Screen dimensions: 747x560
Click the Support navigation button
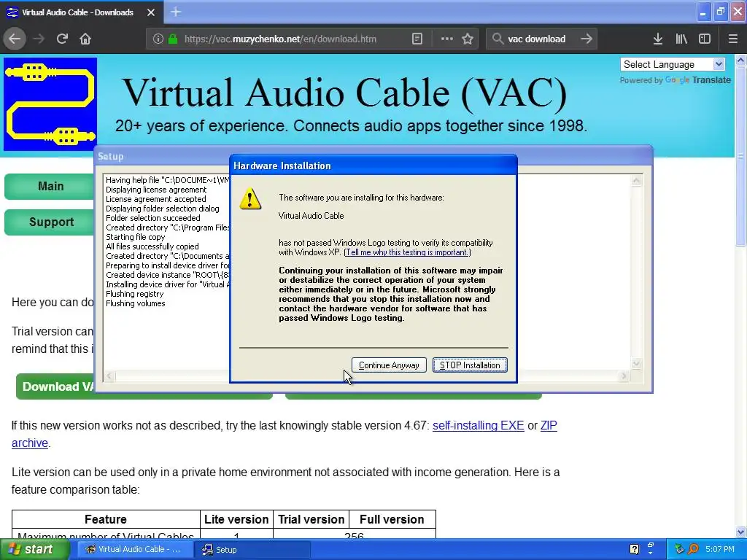[x=50, y=222]
